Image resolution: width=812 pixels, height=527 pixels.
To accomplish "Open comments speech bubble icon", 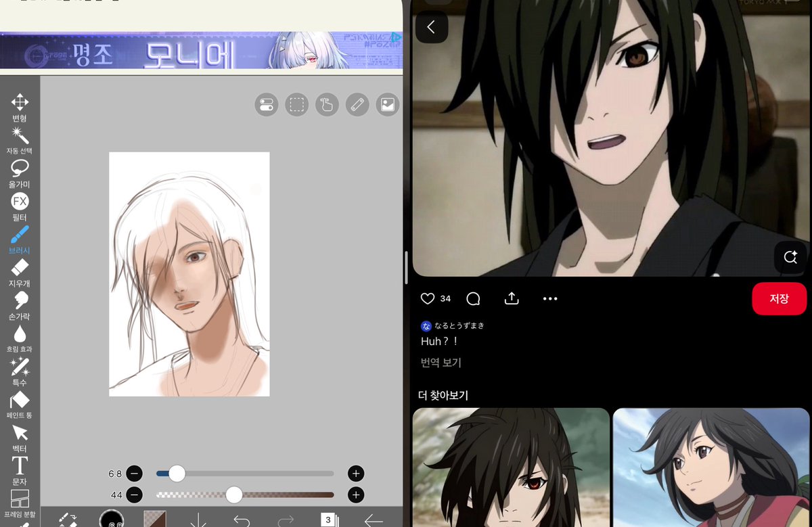I will point(473,298).
